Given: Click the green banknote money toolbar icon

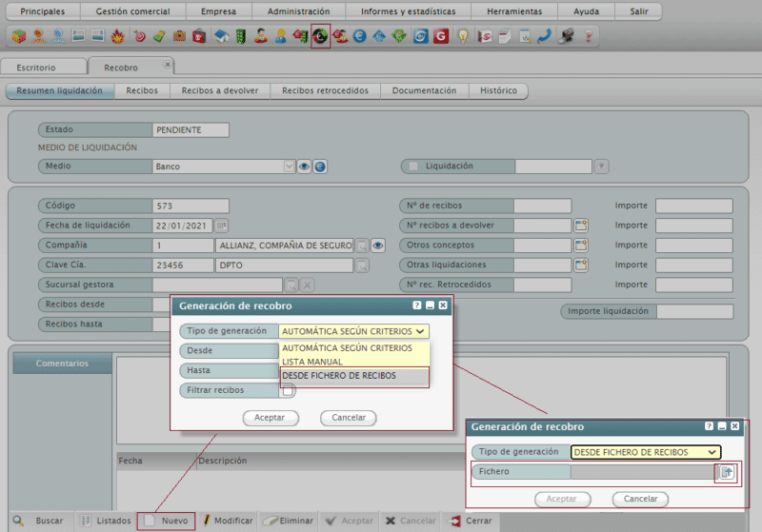Looking at the screenshot, I should pyautogui.click(x=159, y=36).
